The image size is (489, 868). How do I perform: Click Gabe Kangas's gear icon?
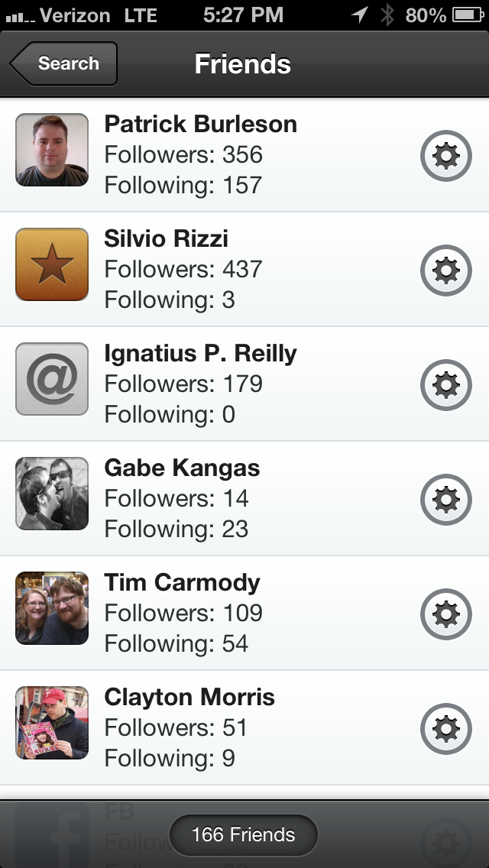(x=445, y=499)
